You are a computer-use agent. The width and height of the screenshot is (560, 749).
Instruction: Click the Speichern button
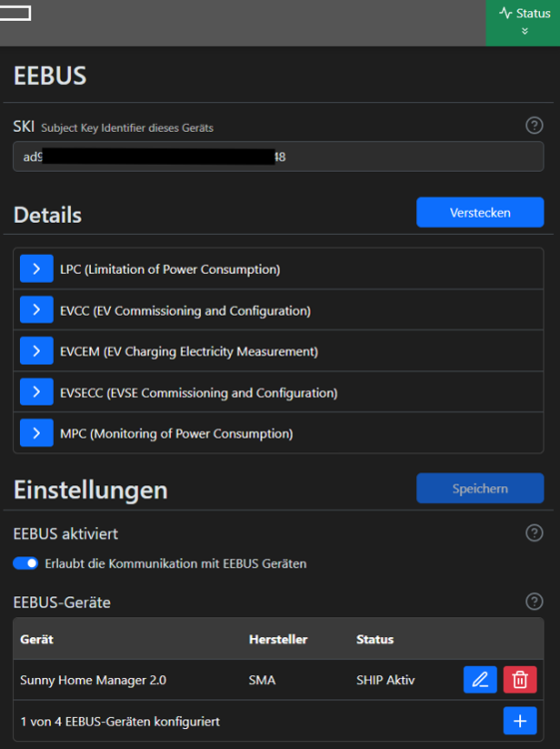(480, 488)
